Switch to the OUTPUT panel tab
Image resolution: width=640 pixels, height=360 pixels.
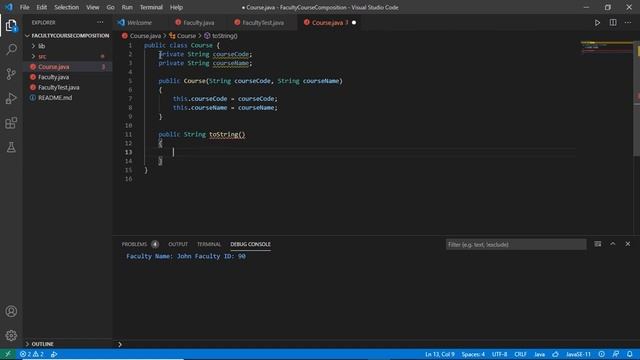(178, 244)
